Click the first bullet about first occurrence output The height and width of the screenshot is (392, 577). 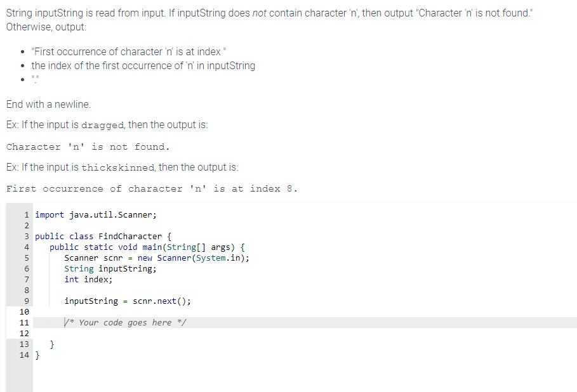coord(127,51)
